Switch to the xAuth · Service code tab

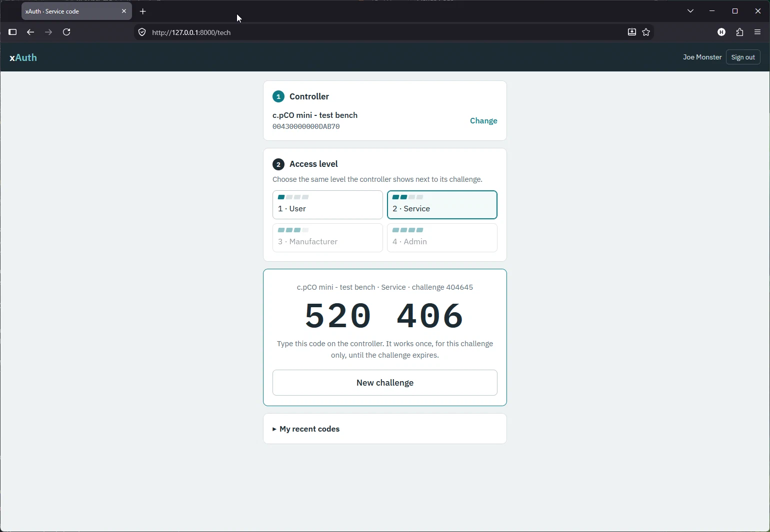coord(70,11)
